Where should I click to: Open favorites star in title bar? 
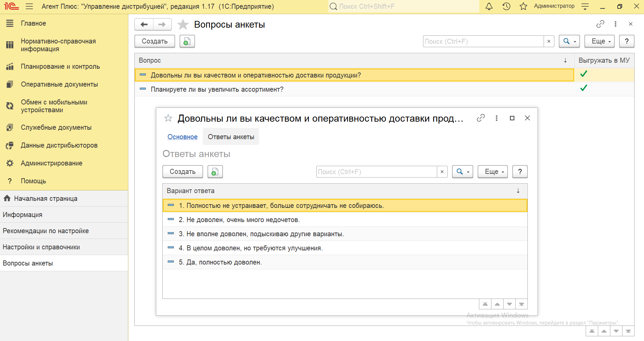[523, 6]
